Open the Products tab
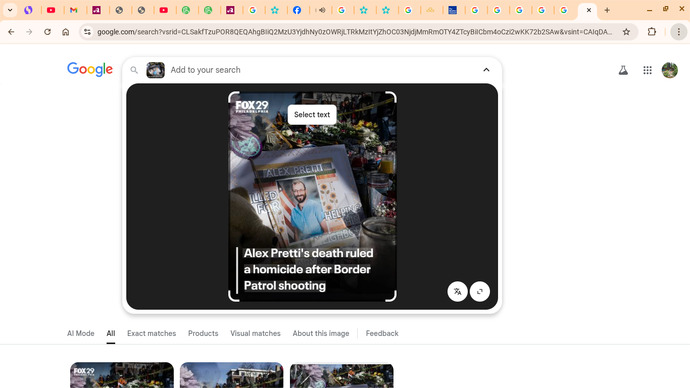 coord(203,333)
